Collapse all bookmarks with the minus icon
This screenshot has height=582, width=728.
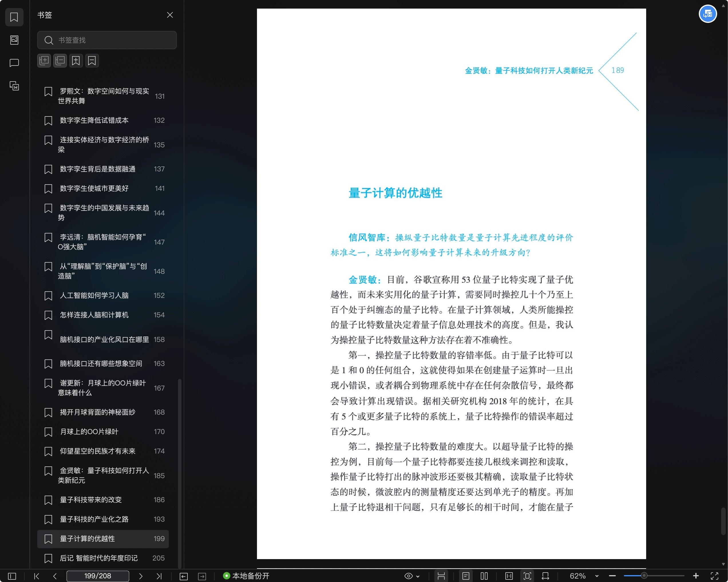(60, 61)
